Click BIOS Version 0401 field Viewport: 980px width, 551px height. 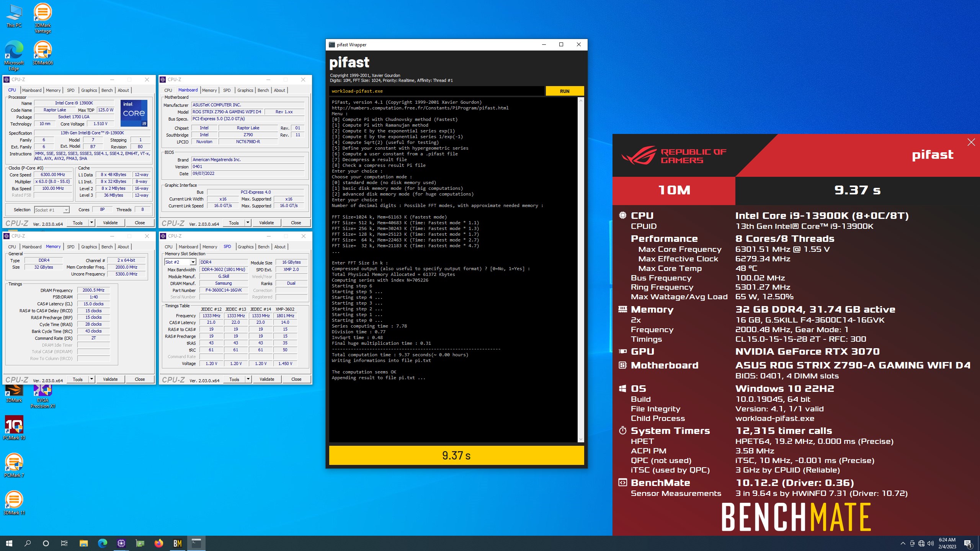[x=248, y=167]
